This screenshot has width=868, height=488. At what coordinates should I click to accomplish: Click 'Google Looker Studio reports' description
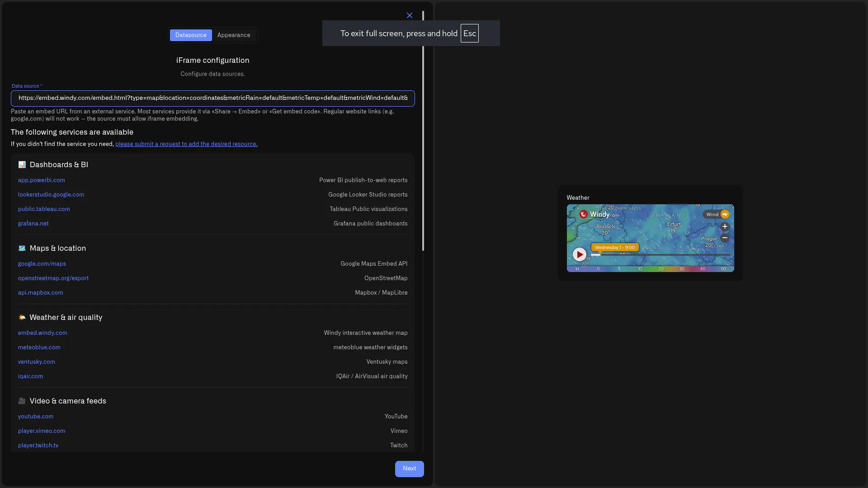tap(368, 195)
